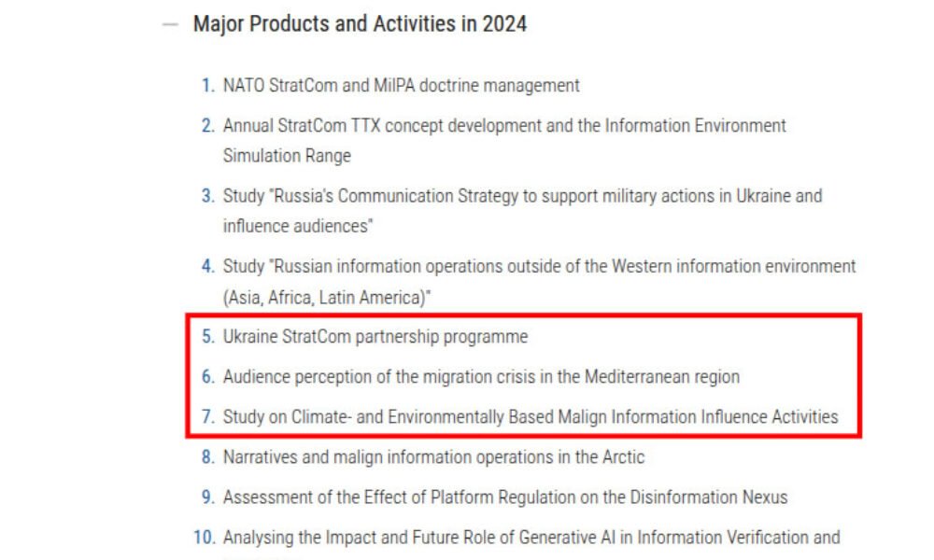Open the Russia's Communication Strategy study entry
Screen dimensions: 934x560
(x=522, y=197)
